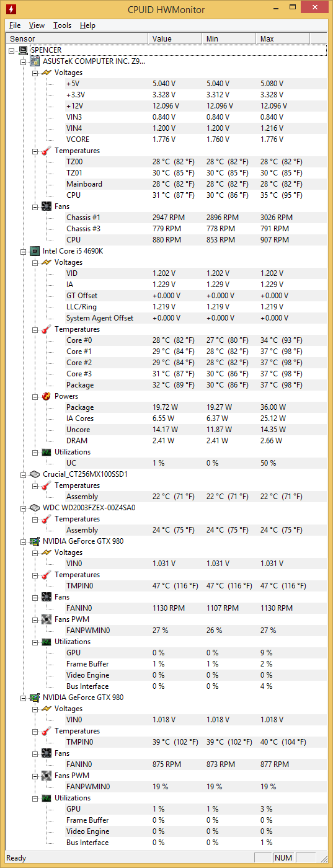Click the ASUSTeK motherboard icon
The image size is (333, 868).
[x=35, y=61]
